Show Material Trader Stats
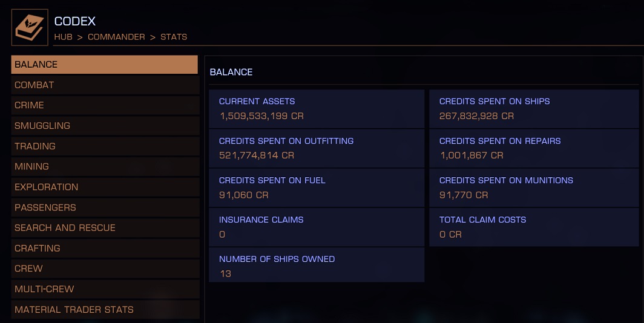The height and width of the screenshot is (323, 644). pos(105,310)
